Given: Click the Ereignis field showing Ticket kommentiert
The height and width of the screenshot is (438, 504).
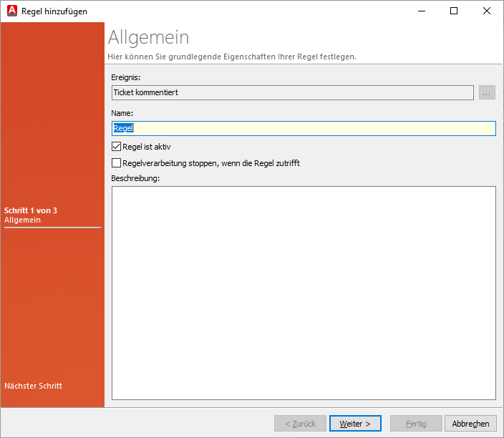Looking at the screenshot, I should [x=292, y=92].
